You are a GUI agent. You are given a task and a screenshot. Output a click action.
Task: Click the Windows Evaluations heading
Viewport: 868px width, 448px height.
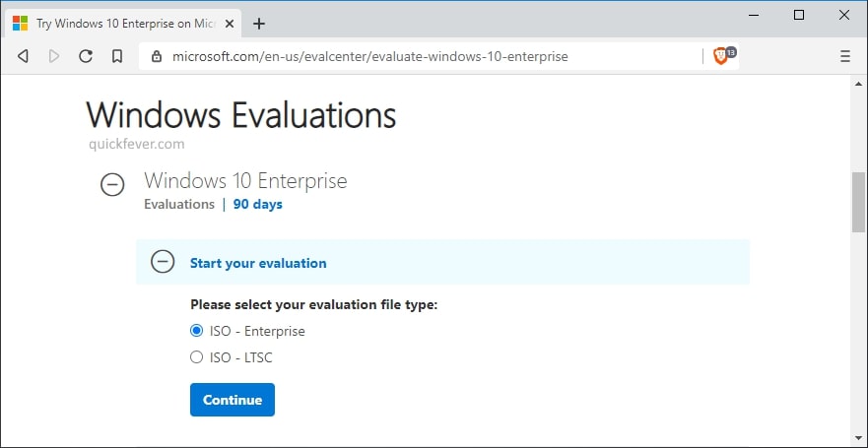click(x=241, y=115)
